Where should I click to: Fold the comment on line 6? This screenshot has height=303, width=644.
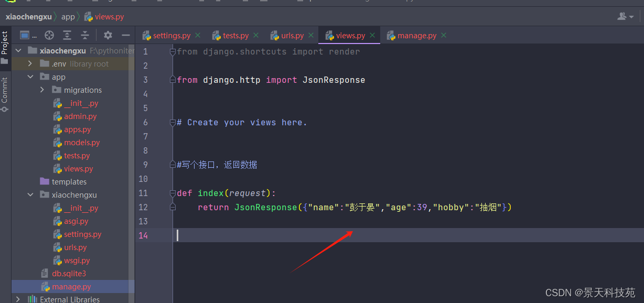tap(173, 122)
